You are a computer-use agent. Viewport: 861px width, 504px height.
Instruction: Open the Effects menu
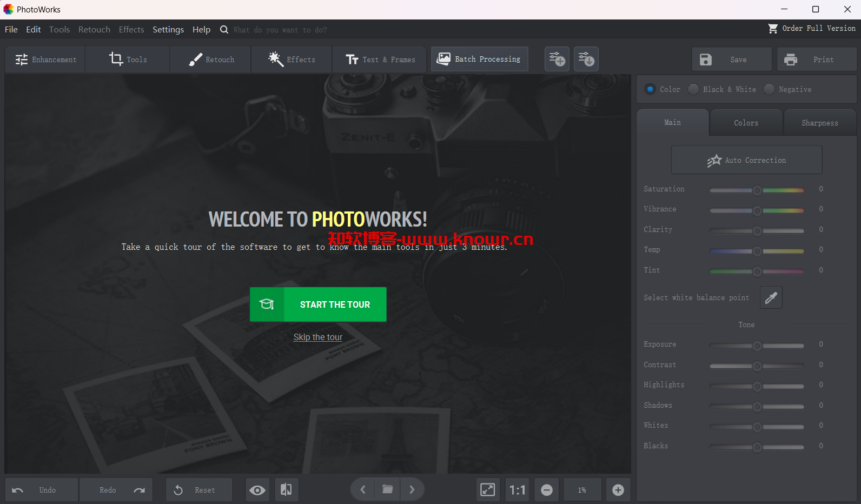[x=131, y=29]
